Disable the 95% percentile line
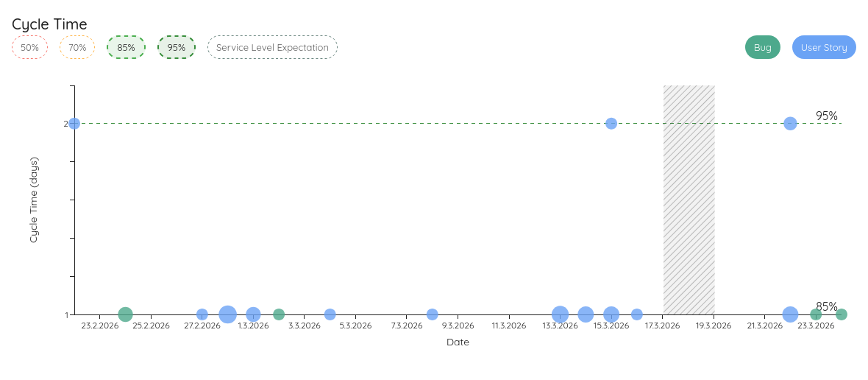Viewport: 868px width, 380px height. 177,48
